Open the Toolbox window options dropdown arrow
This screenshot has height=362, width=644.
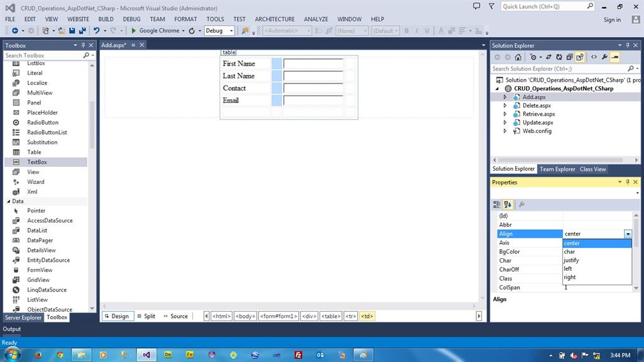pos(75,45)
